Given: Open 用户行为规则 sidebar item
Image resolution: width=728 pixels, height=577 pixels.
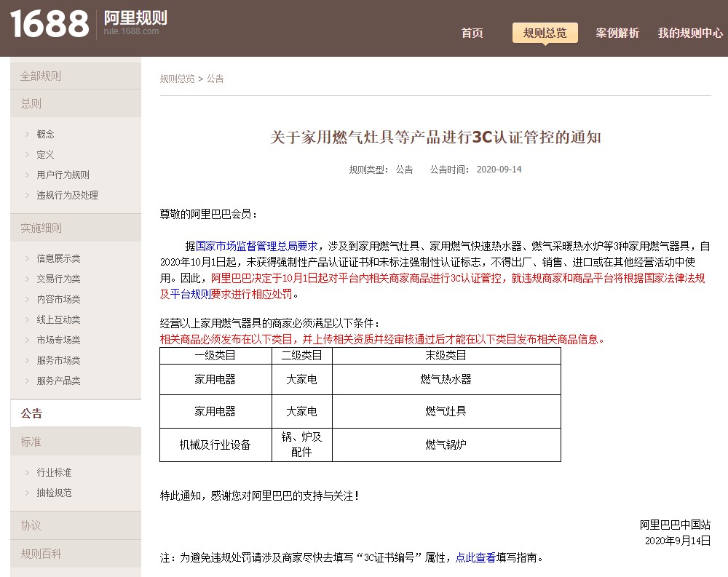Looking at the screenshot, I should click(63, 175).
